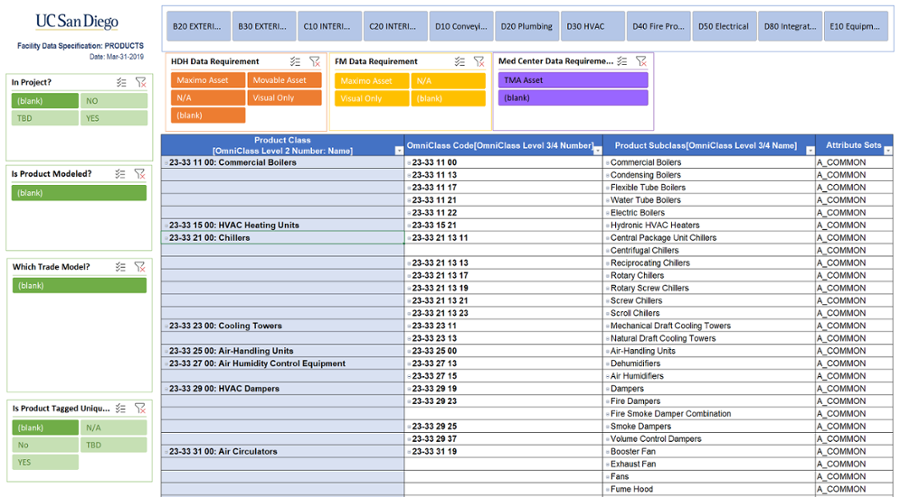Select the 23-33 21 13 19 code cell

click(x=503, y=288)
